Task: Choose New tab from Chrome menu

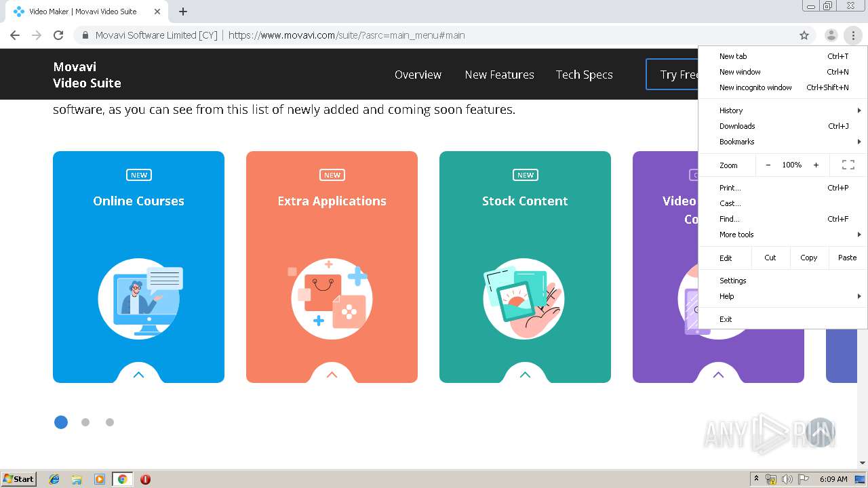Action: click(x=783, y=56)
